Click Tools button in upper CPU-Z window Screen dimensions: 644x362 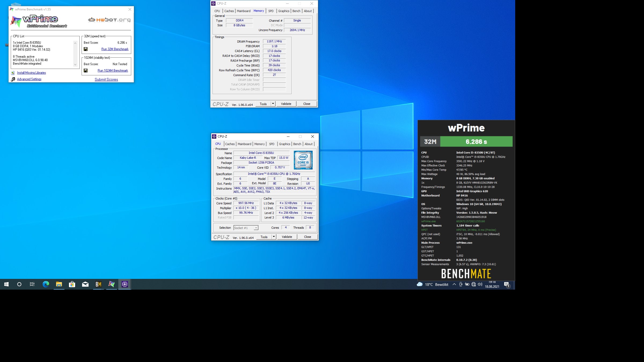pyautogui.click(x=263, y=104)
